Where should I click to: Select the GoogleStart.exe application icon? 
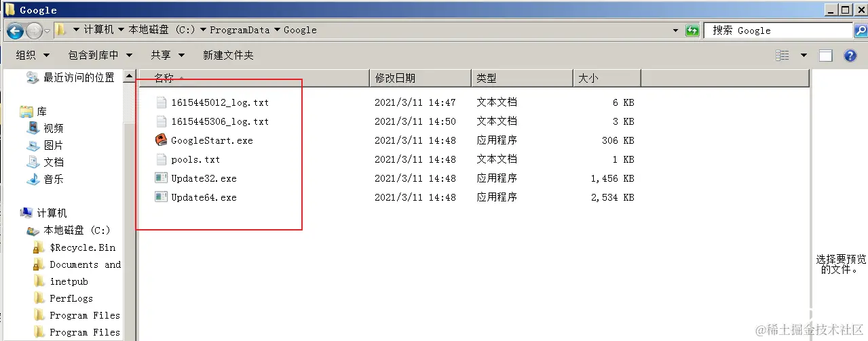161,140
